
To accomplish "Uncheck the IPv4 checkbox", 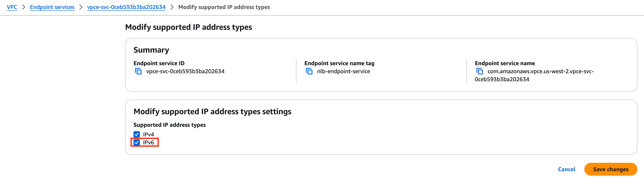I will (x=136, y=134).
